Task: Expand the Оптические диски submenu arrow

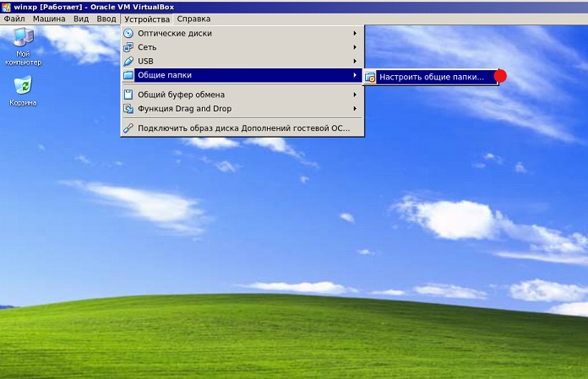Action: coord(355,33)
